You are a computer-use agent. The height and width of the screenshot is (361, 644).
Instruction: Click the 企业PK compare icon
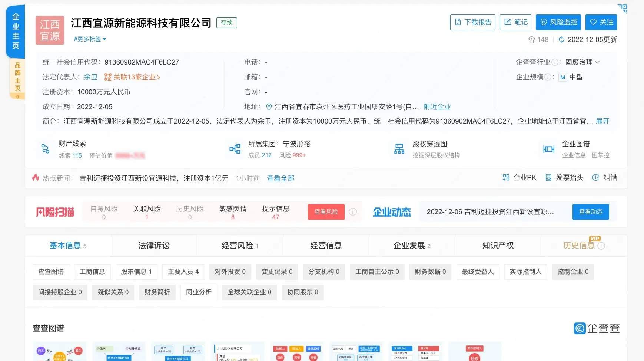[x=506, y=178]
